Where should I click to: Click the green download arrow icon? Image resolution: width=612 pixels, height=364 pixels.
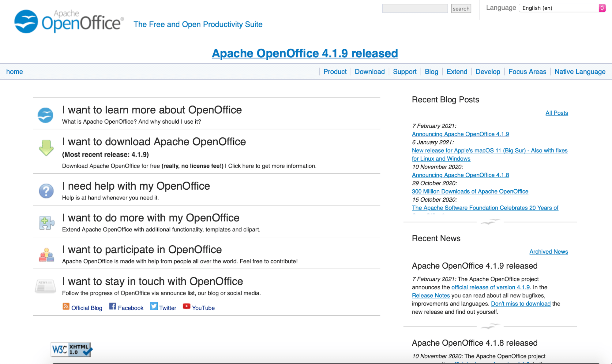46,148
